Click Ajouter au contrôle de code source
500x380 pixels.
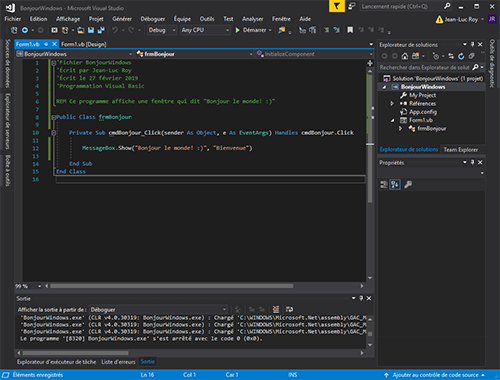pos(435,375)
